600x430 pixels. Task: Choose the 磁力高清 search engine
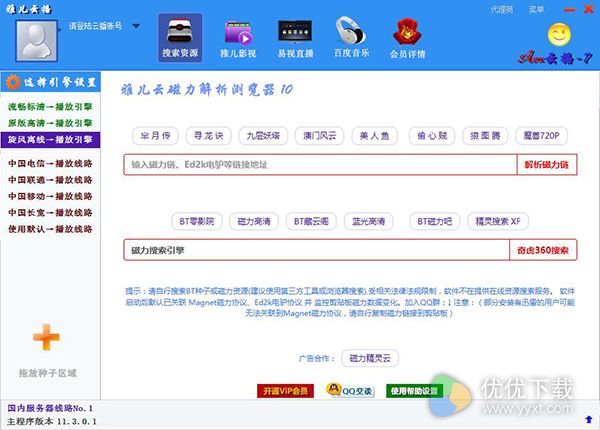tap(254, 222)
